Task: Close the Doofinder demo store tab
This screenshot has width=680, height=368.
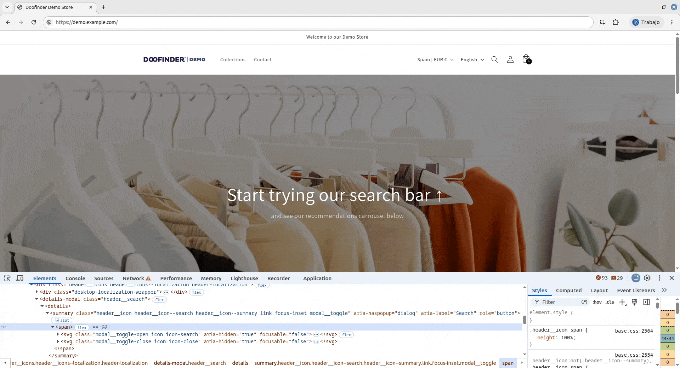Action: 91,7
